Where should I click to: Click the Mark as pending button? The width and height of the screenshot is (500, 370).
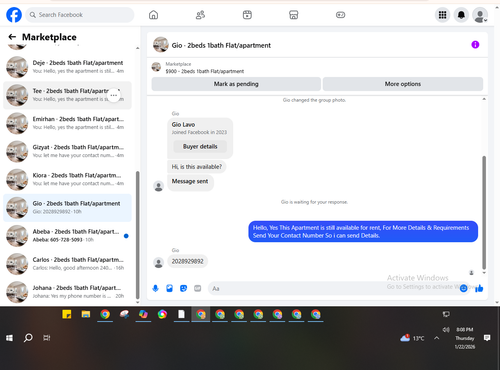236,84
